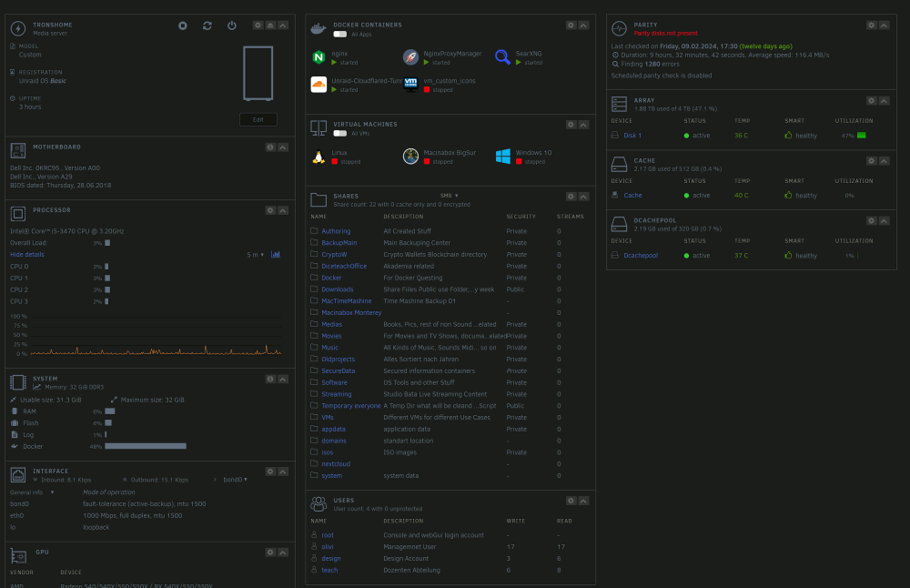Image resolution: width=910 pixels, height=588 pixels.
Task: Open the Streaming share
Action: (x=337, y=394)
